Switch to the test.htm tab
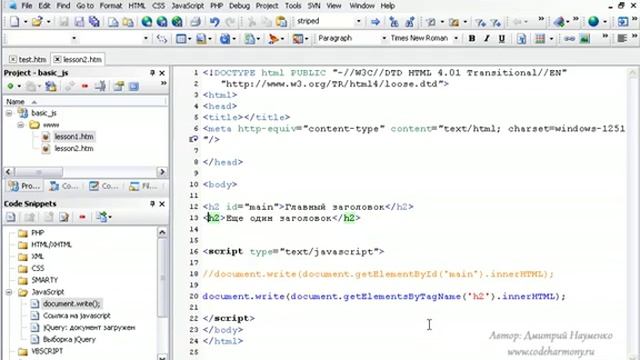Image resolution: width=640 pixels, height=360 pixels. 32,60
